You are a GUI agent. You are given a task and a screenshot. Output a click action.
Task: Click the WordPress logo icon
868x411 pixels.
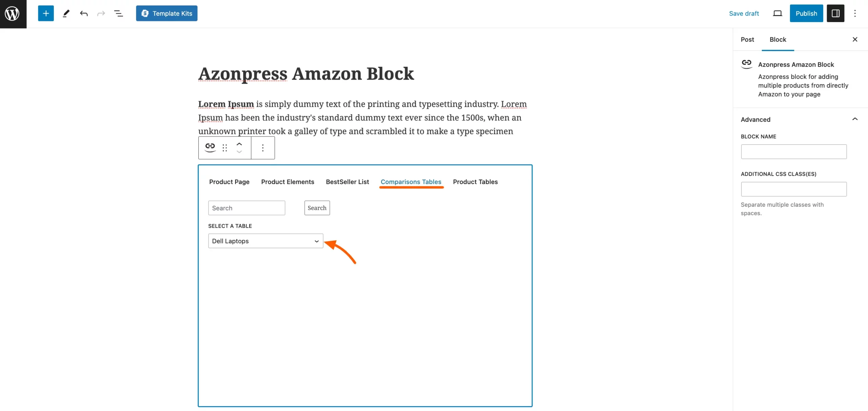click(x=13, y=13)
